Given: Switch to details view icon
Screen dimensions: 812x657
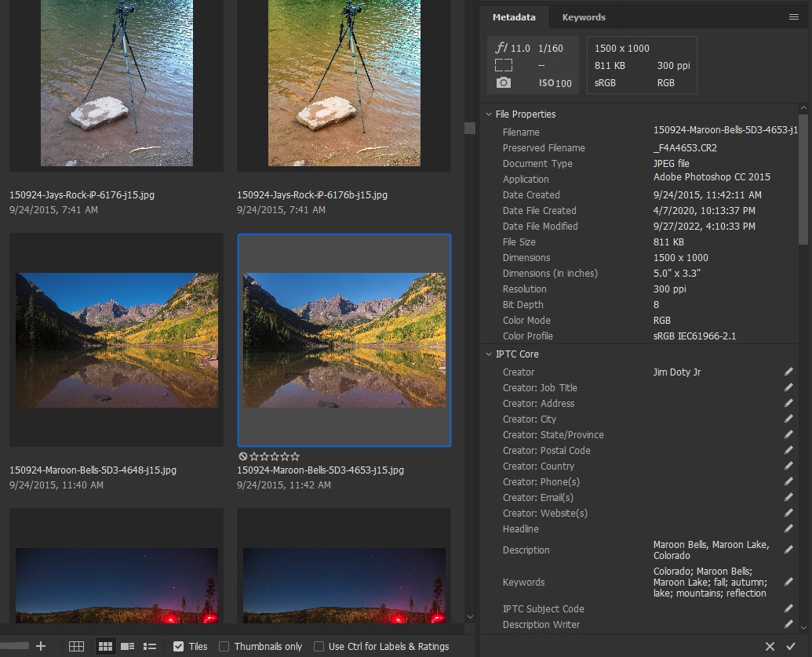Looking at the screenshot, I should (x=127, y=646).
